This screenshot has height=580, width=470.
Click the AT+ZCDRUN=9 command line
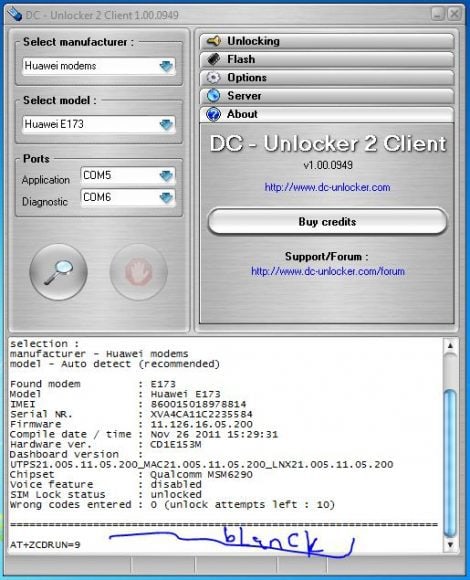(x=45, y=544)
